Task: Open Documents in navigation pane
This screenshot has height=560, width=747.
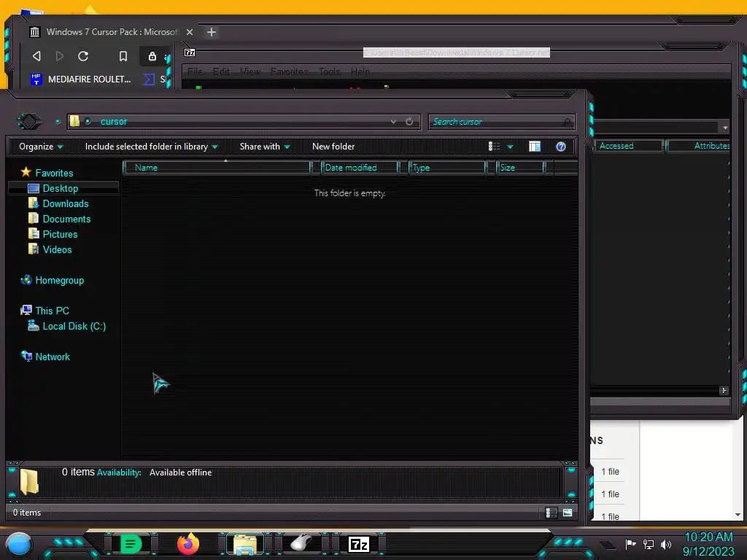Action: point(60,219)
